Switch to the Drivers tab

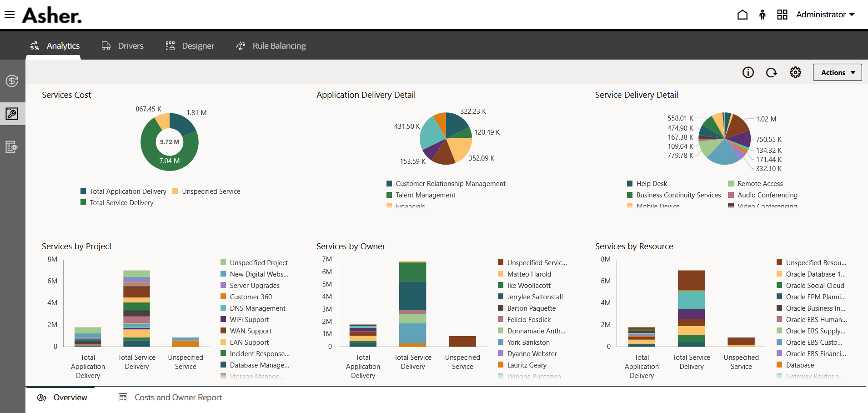[123, 46]
